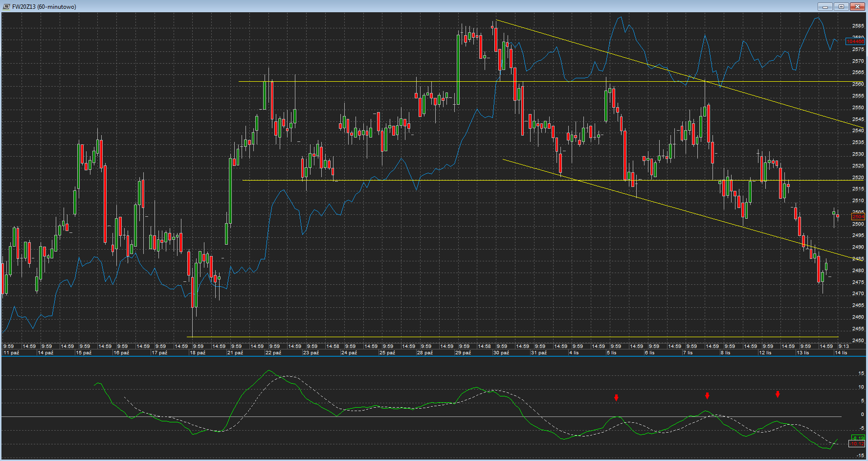Click the blue divider between chart panes
Image resolution: width=868 pixels, height=461 pixels.
click(x=434, y=356)
